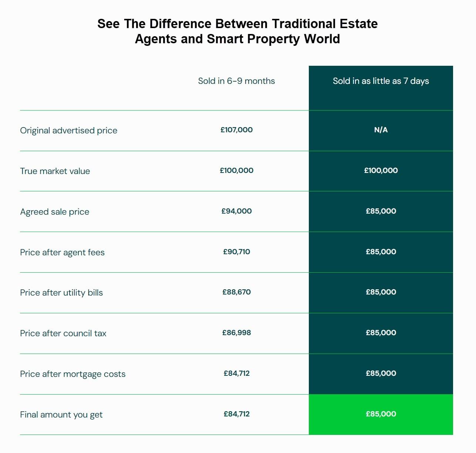Image resolution: width=476 pixels, height=453 pixels.
Task: Click the "Sold in 6-9 months" column header
Action: (x=236, y=81)
